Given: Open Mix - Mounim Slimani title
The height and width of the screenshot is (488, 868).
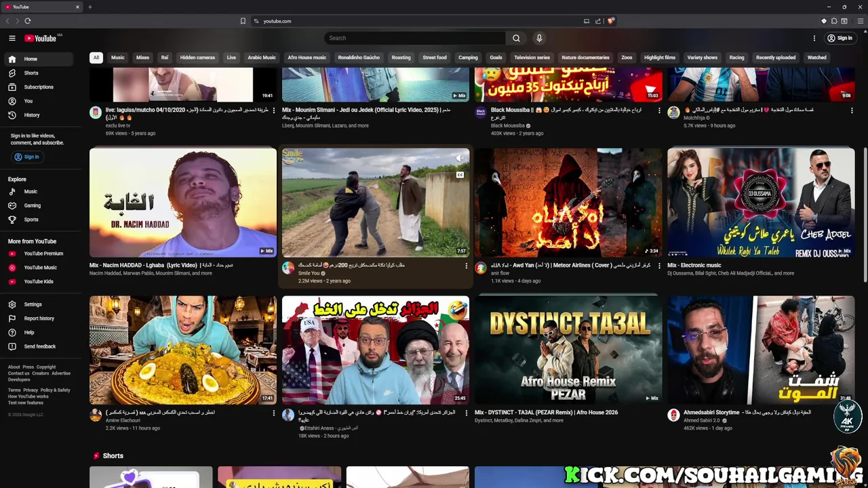Looking at the screenshot, I should pos(366,113).
